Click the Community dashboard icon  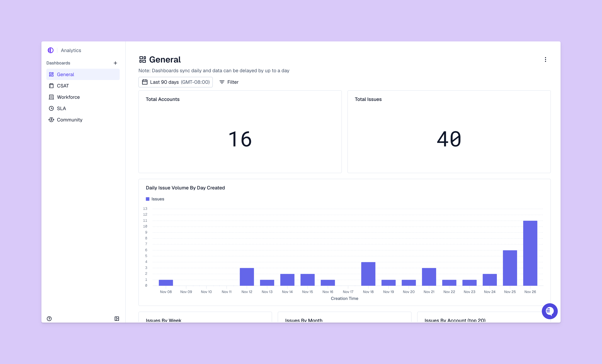tap(51, 120)
